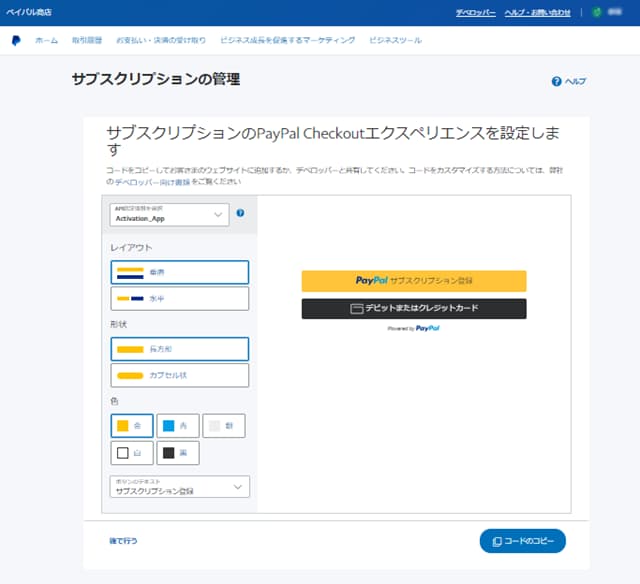The width and height of the screenshot is (640, 584).
Task: Open the profile avatar icon at top right
Action: [599, 12]
